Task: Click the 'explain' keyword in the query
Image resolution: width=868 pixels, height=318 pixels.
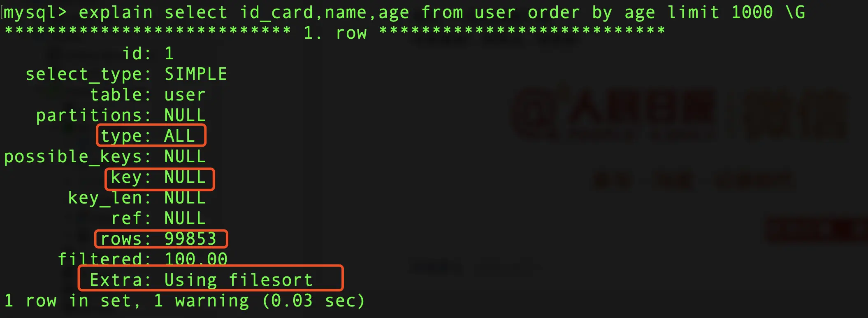Action: [116, 13]
